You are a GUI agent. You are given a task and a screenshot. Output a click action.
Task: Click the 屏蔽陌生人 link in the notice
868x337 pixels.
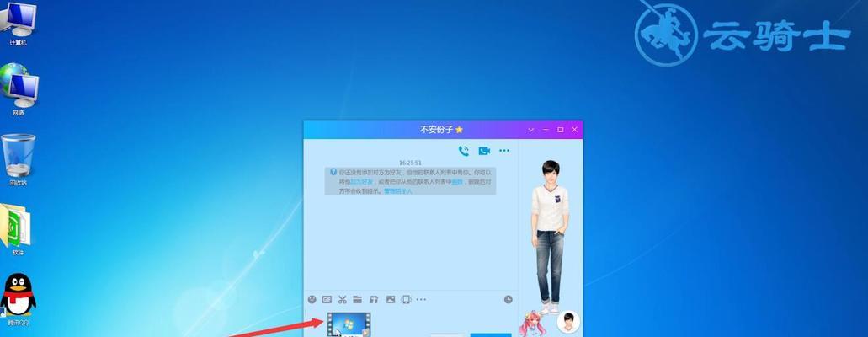[x=398, y=190]
